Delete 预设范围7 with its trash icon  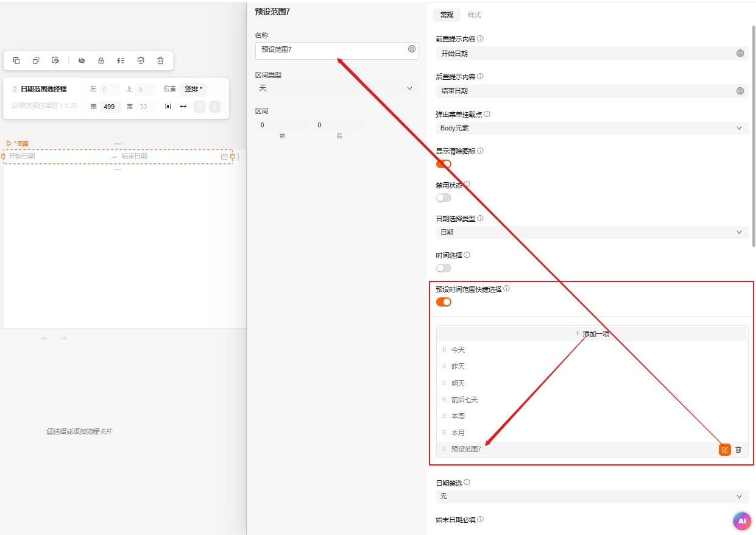coord(738,450)
